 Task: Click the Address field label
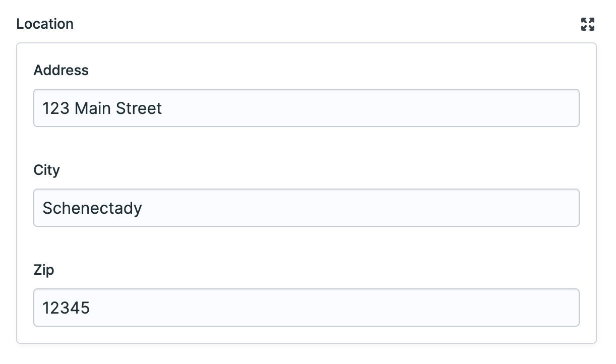click(x=61, y=70)
